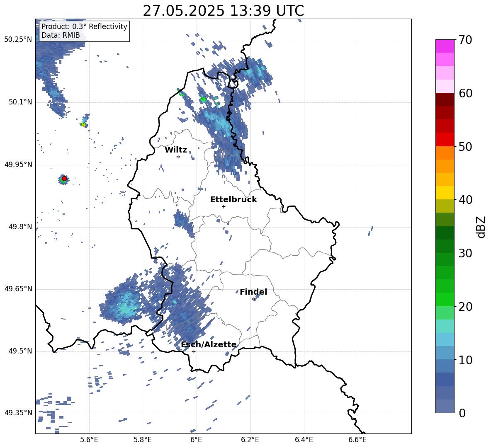The width and height of the screenshot is (491, 448).
Task: Click the 5.8°E longitude label
Action: [143, 440]
